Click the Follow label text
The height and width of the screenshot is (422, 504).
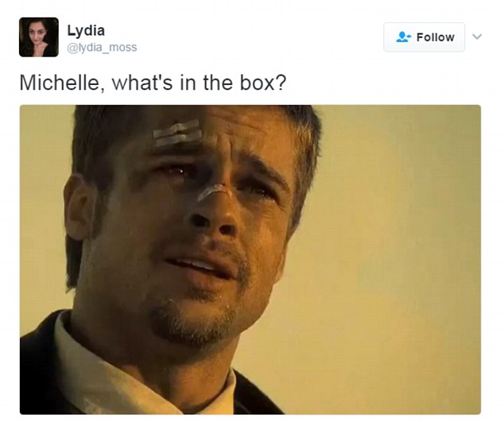tap(435, 37)
